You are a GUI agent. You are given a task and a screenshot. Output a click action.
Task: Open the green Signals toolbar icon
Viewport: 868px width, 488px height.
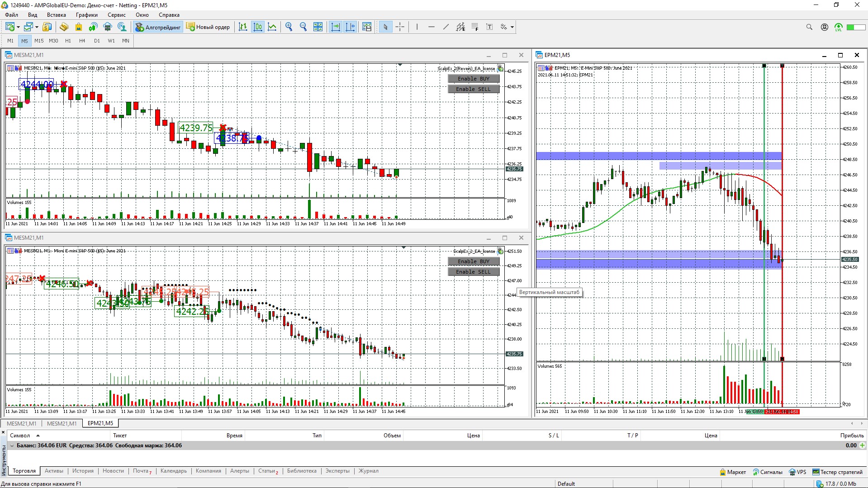93,27
